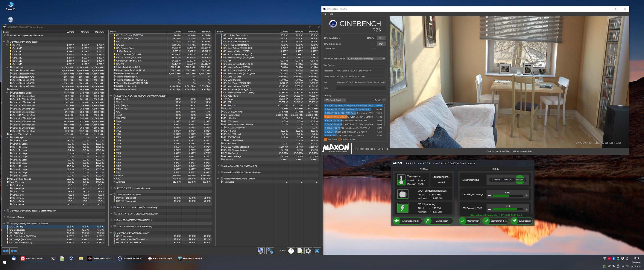Collapse Core Effective Clocks group
Screen dimensions: 644x270
pyautogui.click(x=7, y=93)
